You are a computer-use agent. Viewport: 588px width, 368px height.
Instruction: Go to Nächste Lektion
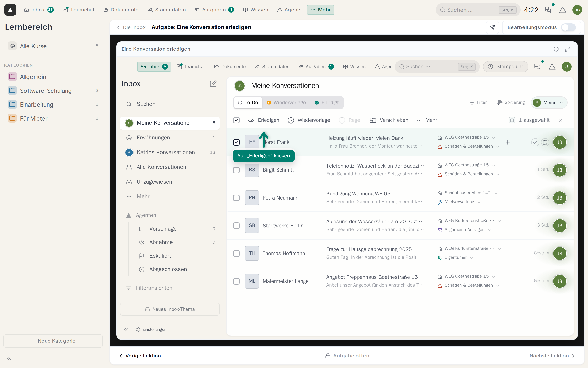click(552, 356)
